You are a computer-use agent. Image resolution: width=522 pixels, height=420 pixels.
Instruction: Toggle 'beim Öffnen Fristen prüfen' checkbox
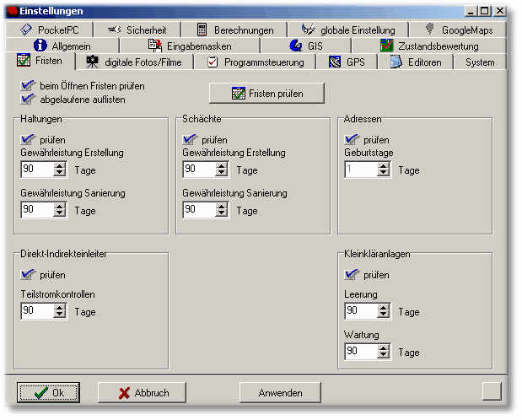click(28, 86)
